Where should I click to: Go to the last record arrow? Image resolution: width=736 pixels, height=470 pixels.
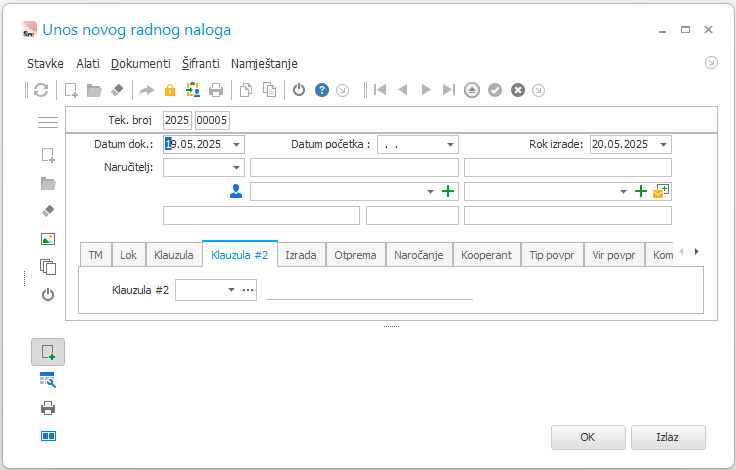tap(449, 90)
